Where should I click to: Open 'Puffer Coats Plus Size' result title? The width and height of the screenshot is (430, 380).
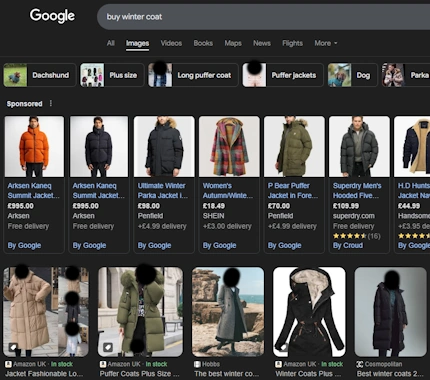click(139, 374)
